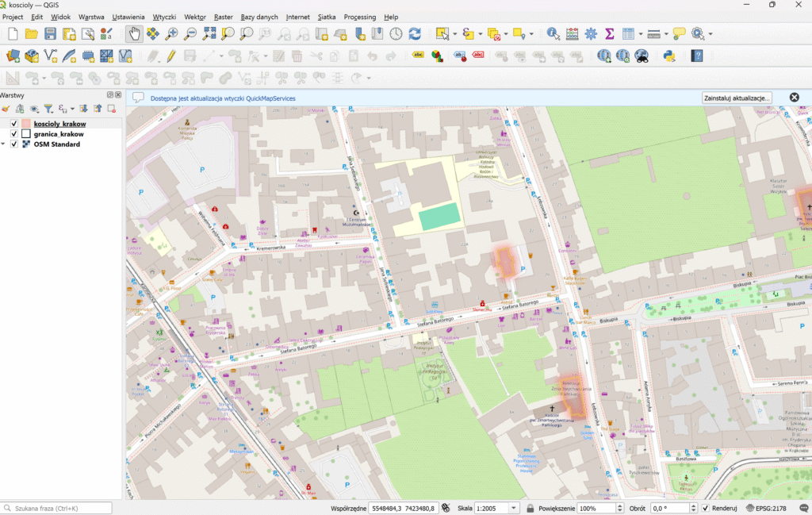The image size is (812, 515).
Task: Open the Processing toolbox gear icon
Action: (x=591, y=33)
